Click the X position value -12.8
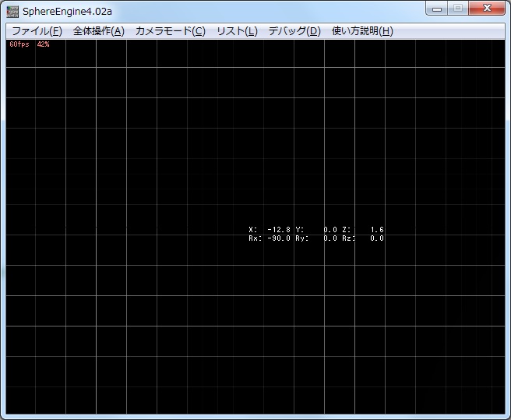The width and height of the screenshot is (511, 420). 278,230
